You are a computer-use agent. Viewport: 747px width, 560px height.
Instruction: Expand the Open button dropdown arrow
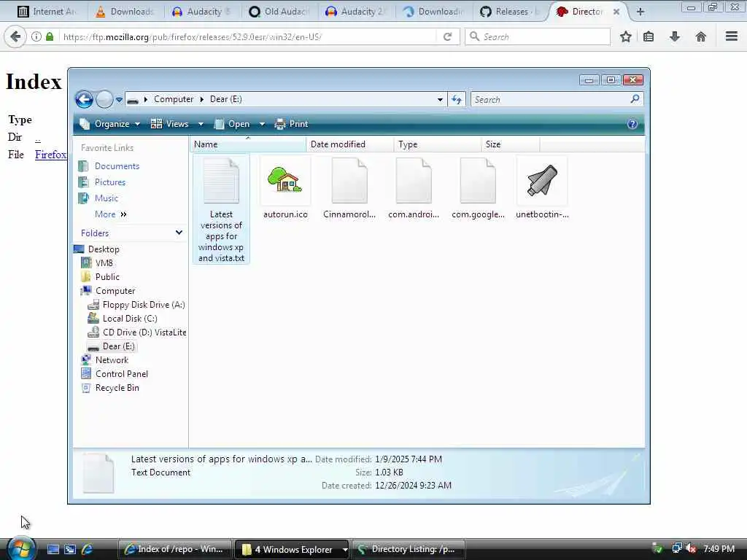click(x=262, y=124)
